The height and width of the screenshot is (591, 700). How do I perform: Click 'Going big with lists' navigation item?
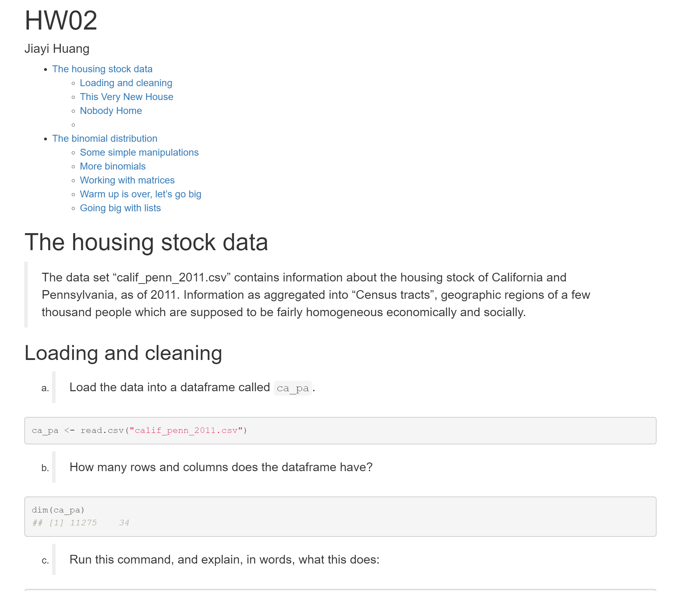tap(120, 208)
